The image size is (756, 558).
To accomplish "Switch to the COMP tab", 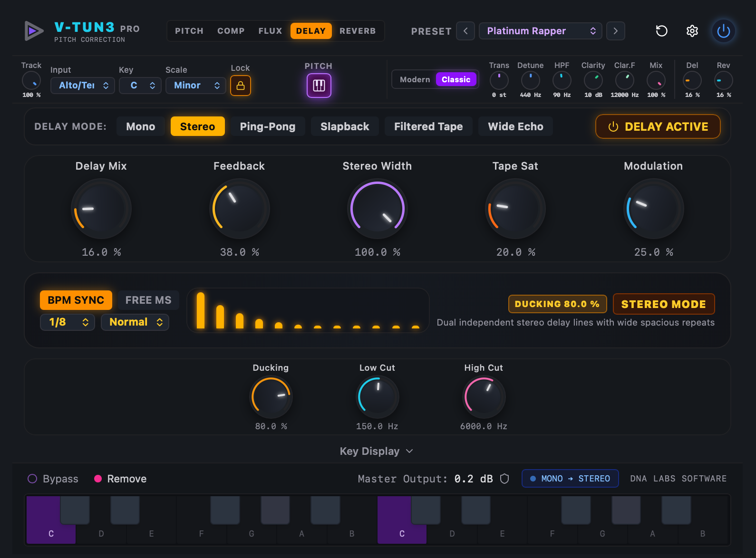I will coord(231,31).
